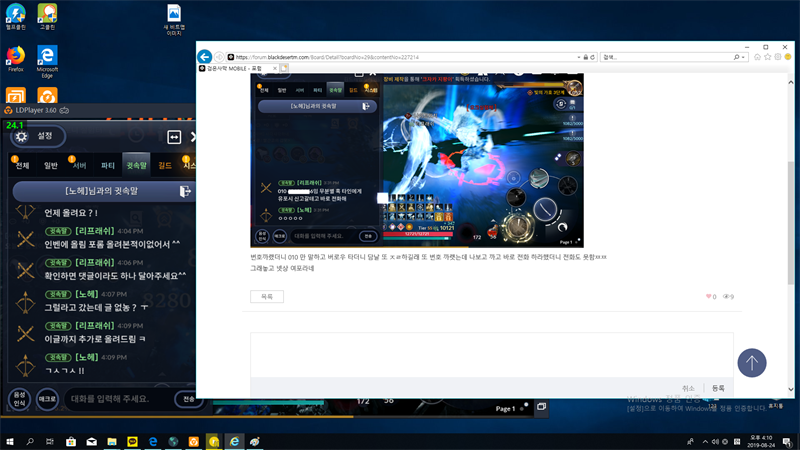
Task: Open the address bar autocomplete dropdown
Action: 579,57
